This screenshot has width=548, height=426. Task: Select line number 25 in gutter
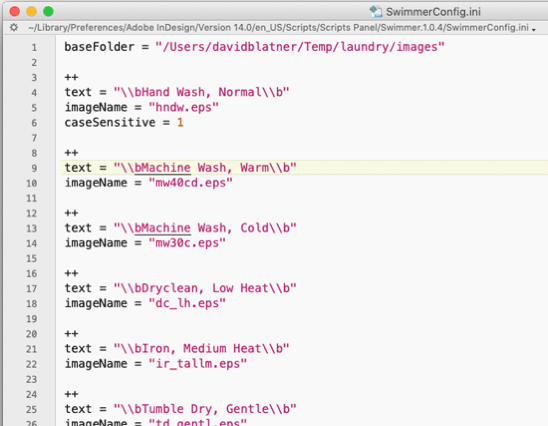tap(31, 409)
